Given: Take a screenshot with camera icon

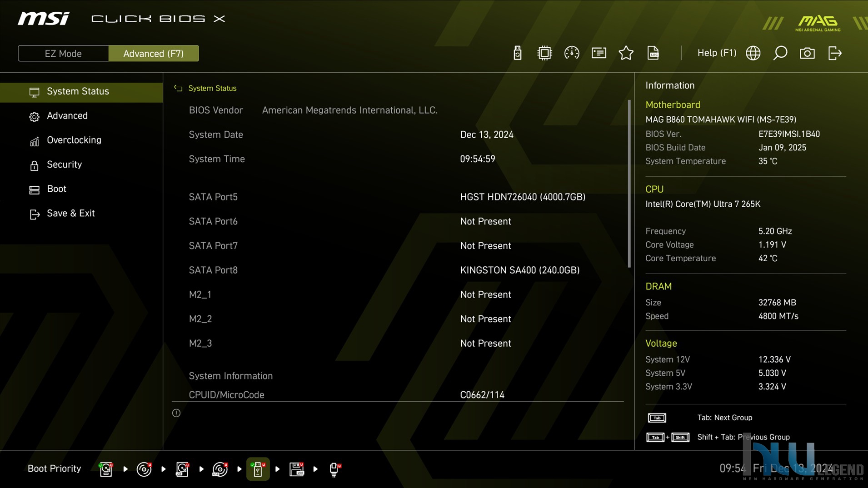Looking at the screenshot, I should (807, 53).
